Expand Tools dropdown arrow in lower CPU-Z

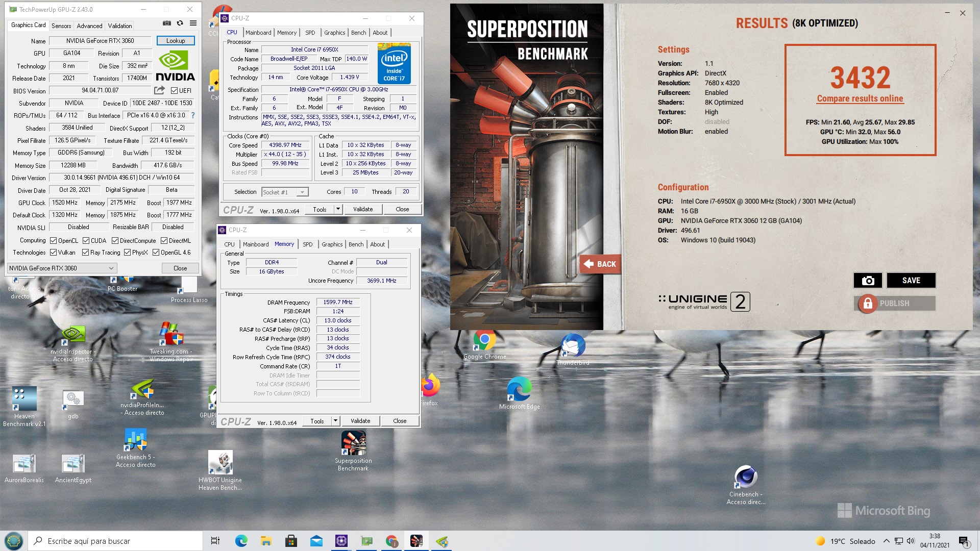[335, 421]
